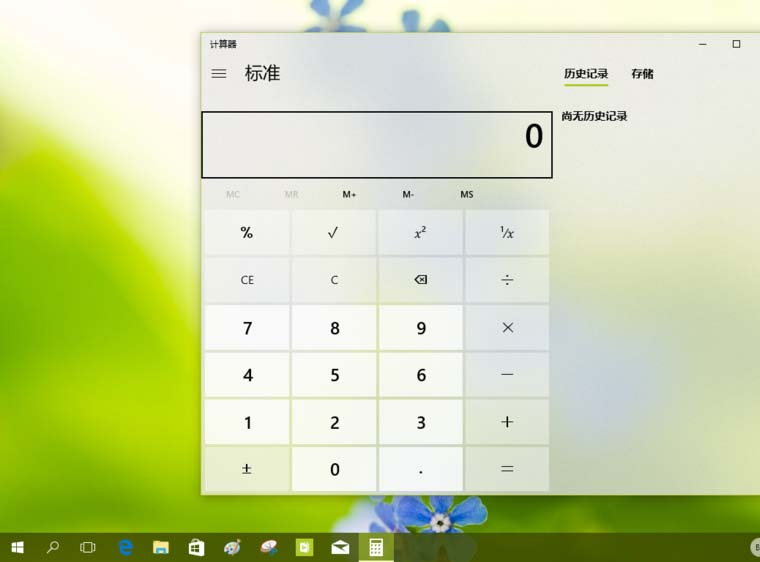Click the division operator button
The width and height of the screenshot is (760, 562).
(507, 280)
